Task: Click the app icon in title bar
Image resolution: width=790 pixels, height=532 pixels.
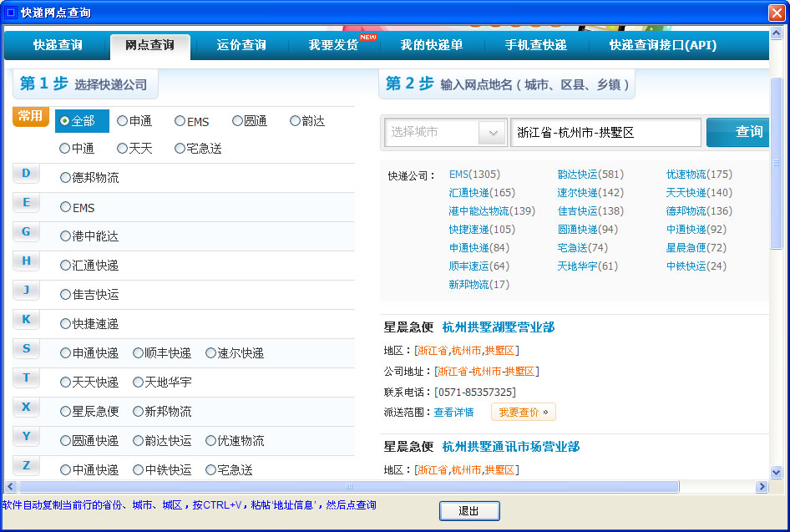Action: [11, 13]
